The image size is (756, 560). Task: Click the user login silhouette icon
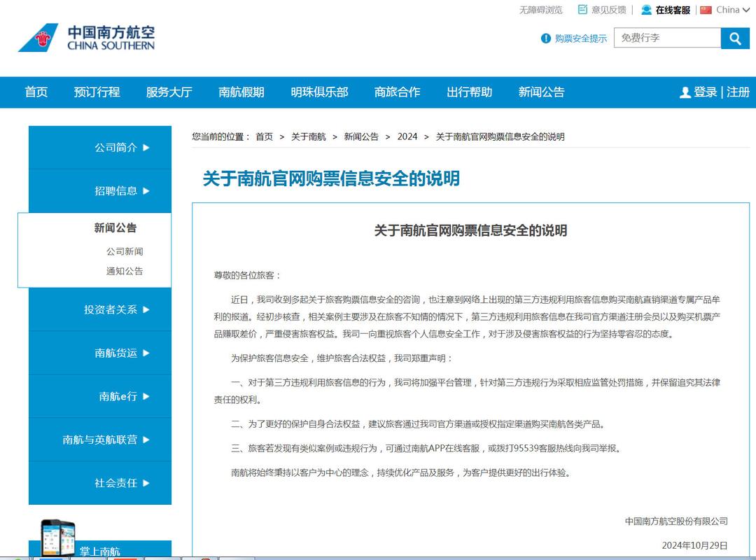(x=685, y=92)
